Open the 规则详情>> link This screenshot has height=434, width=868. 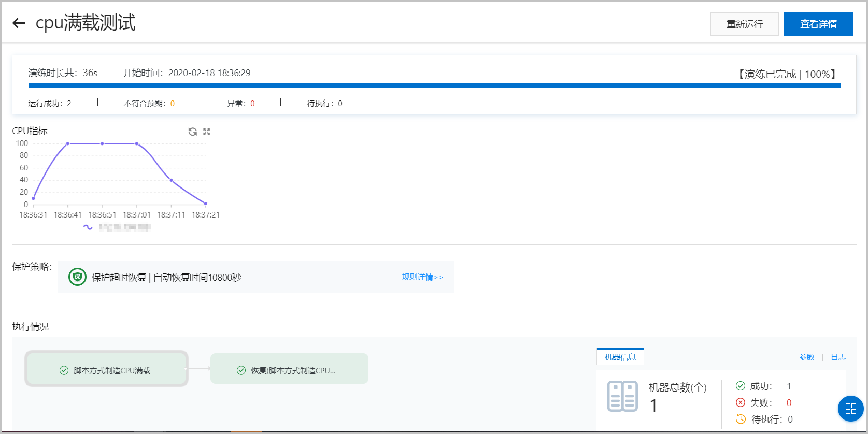tap(422, 277)
